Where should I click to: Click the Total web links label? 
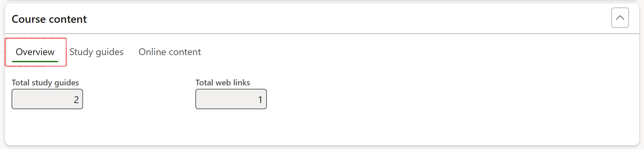coord(223,83)
